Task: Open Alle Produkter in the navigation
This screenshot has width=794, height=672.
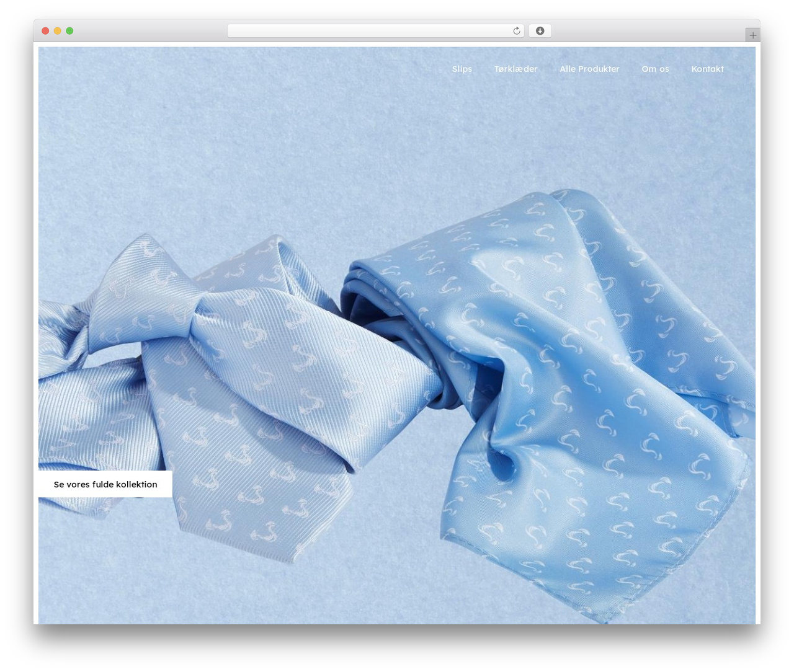Action: [x=589, y=69]
